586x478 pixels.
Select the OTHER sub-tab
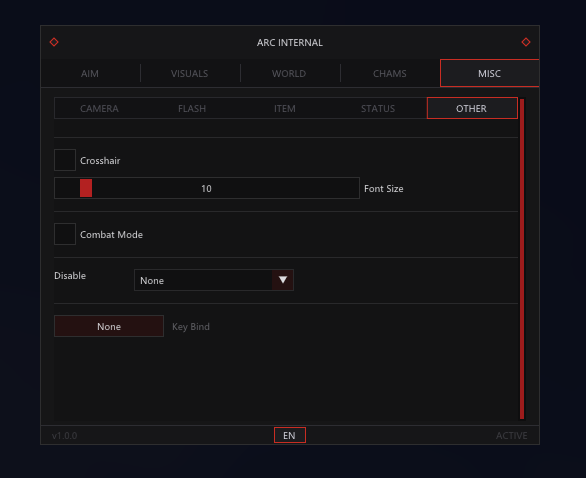tap(472, 108)
